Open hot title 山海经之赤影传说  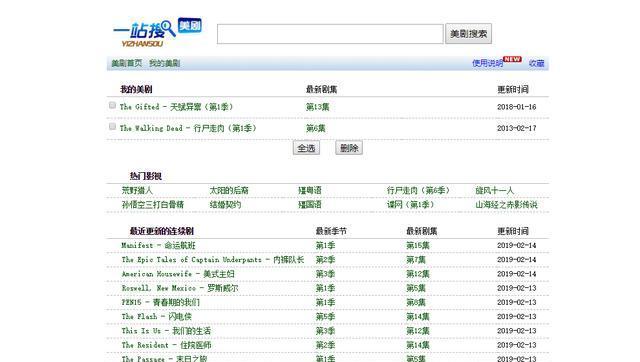tap(506, 205)
